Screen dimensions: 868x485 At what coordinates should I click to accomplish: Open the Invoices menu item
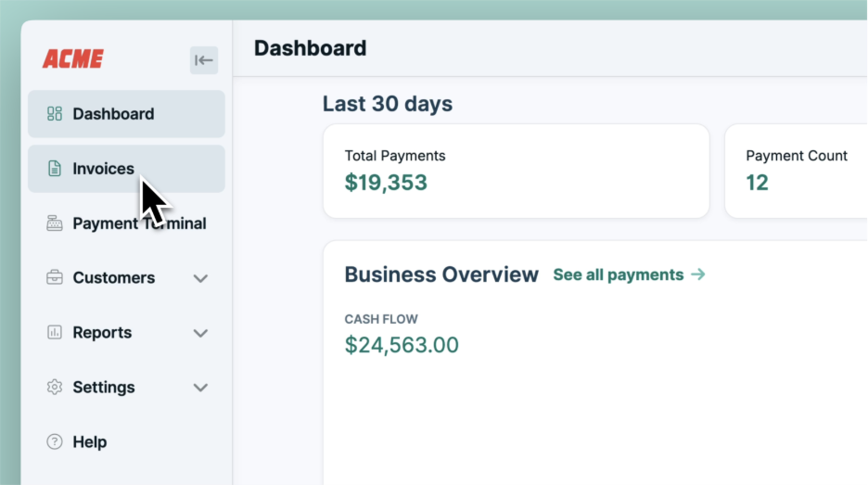click(x=126, y=168)
